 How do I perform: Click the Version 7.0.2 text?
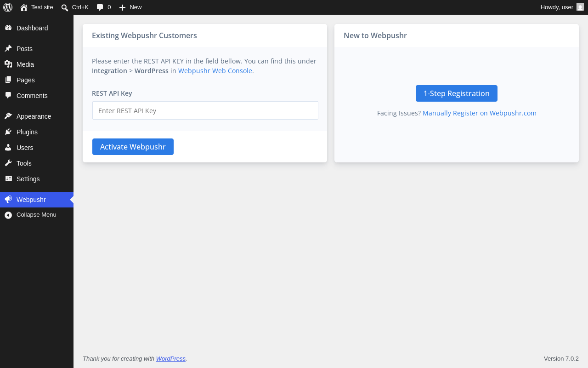coord(561,359)
